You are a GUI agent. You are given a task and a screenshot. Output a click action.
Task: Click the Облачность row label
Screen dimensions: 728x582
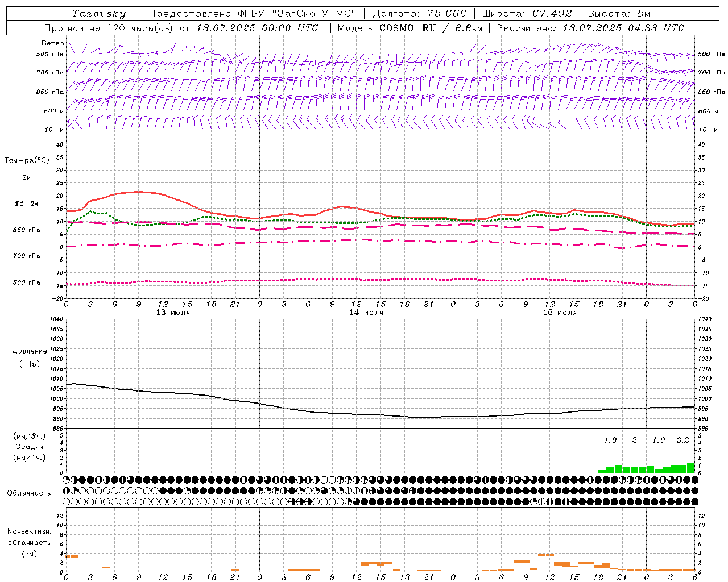pyautogui.click(x=29, y=493)
